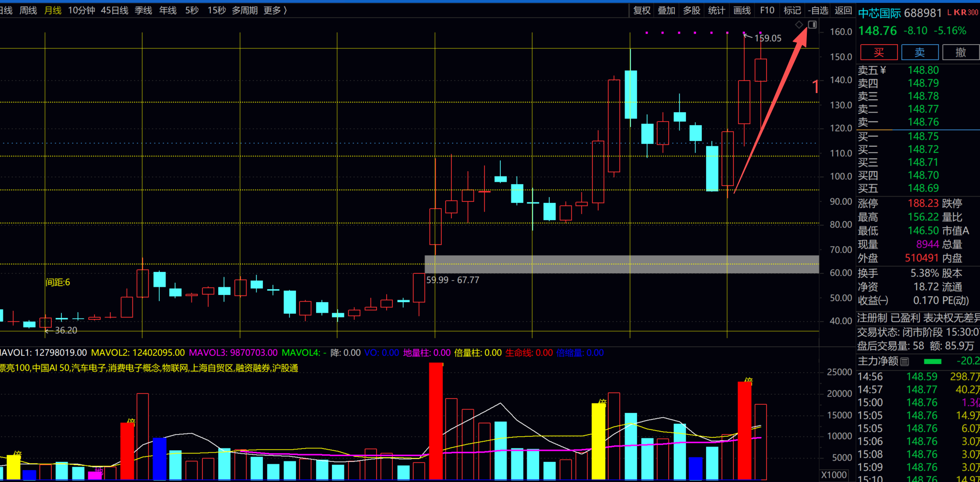The width and height of the screenshot is (980, 482).
Task: Switch to 季线 quarterly chart
Action: [143, 10]
